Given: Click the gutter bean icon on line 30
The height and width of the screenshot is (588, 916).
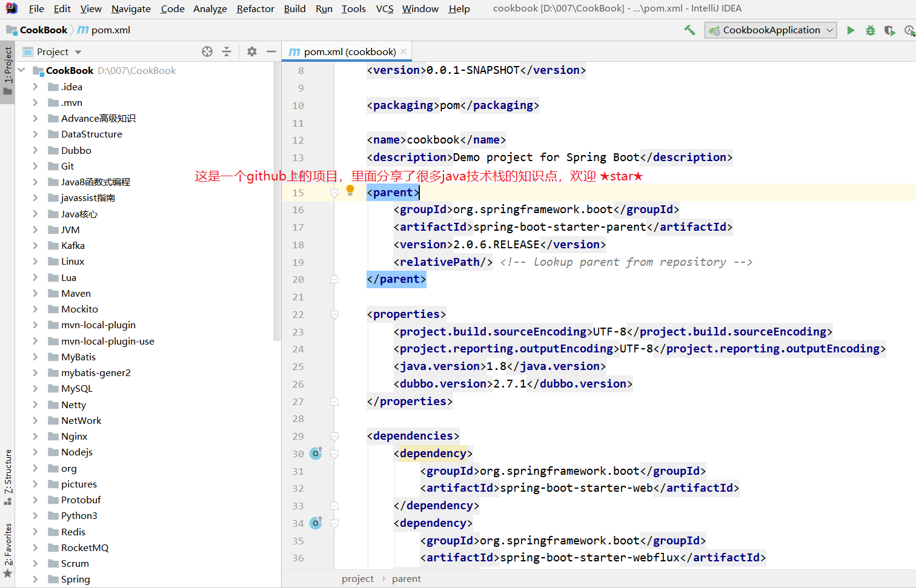Looking at the screenshot, I should [316, 453].
